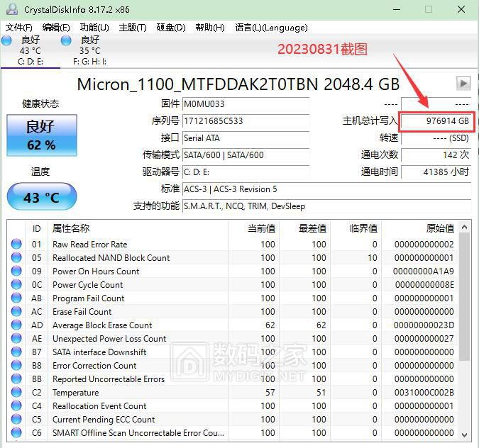Click the status icon for Error Correction Count

(16, 365)
